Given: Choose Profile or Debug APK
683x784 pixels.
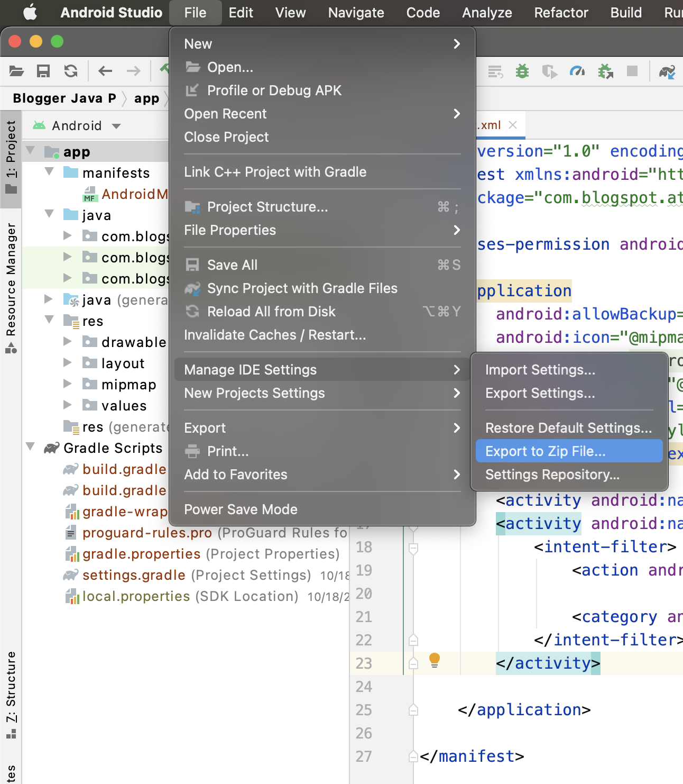Looking at the screenshot, I should 322,90.
